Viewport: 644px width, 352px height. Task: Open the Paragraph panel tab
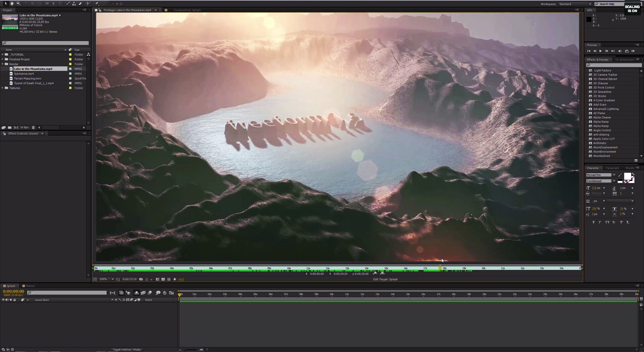[x=612, y=168]
